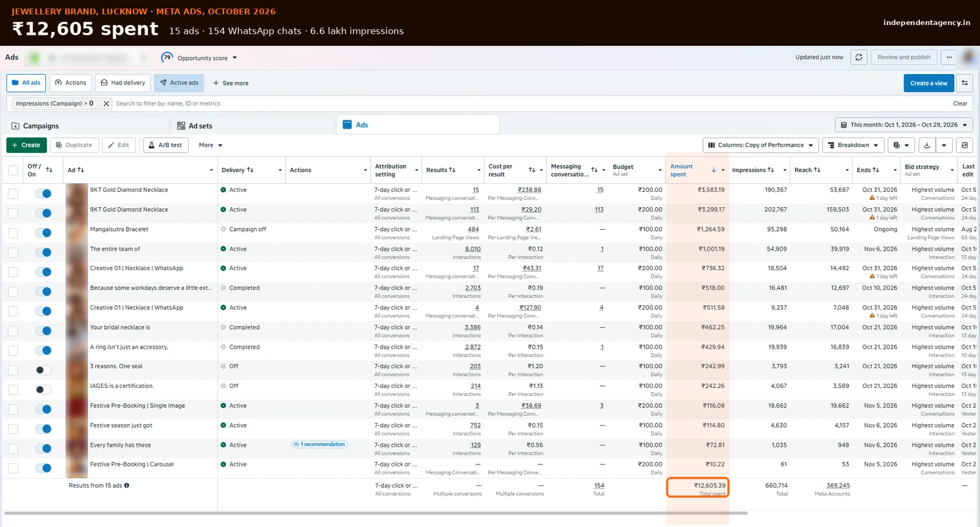The image size is (980, 527).
Task: Sort by Ends column arrows
Action: [876, 170]
